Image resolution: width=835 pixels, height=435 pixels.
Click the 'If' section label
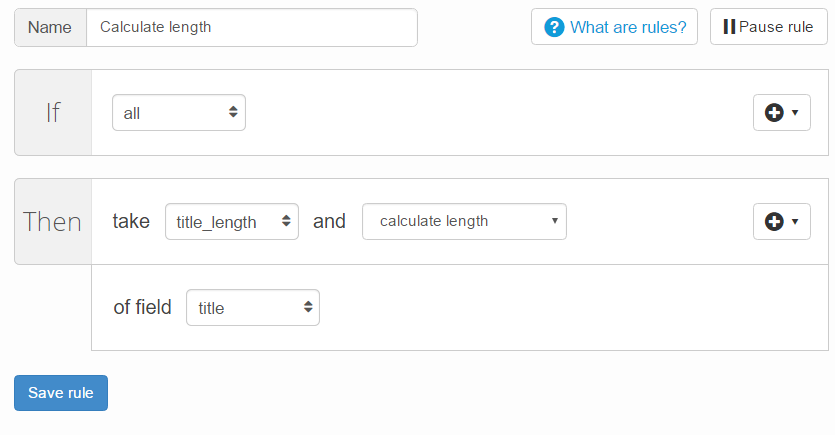[x=53, y=112]
